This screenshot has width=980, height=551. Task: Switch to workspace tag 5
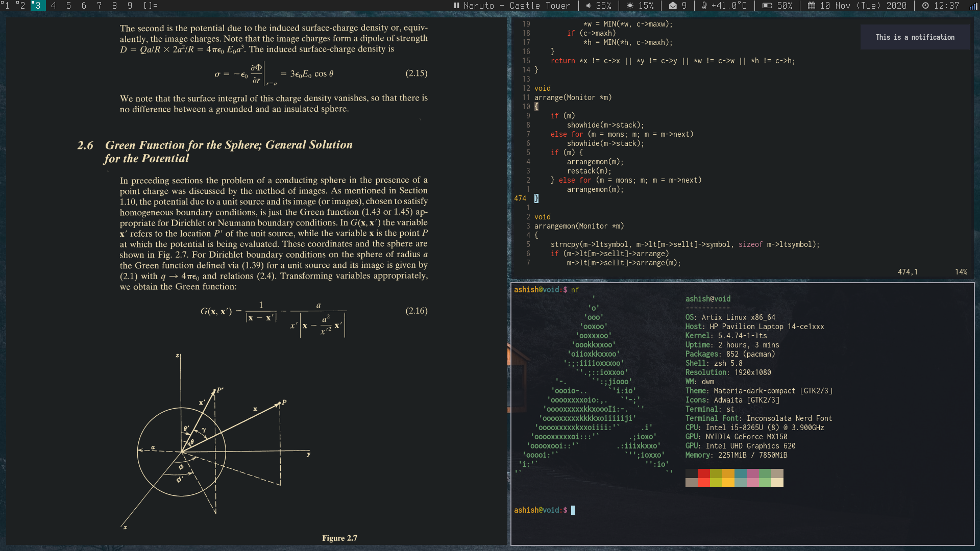coord(69,6)
